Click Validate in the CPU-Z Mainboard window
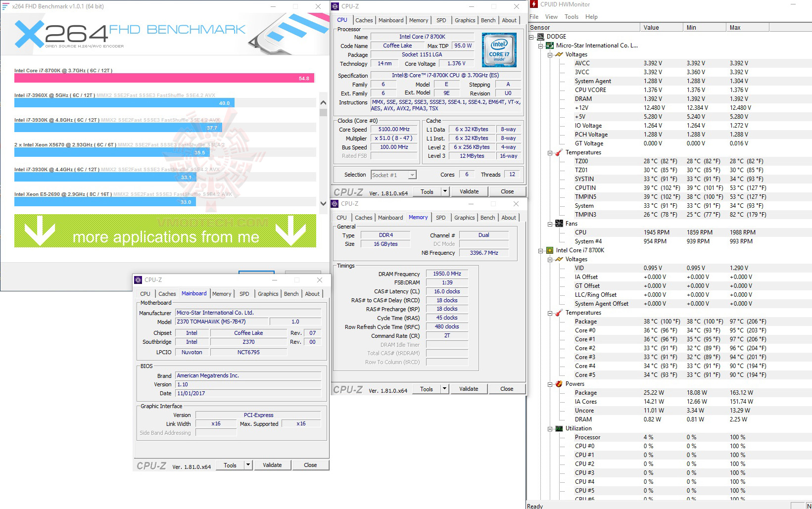 [272, 465]
